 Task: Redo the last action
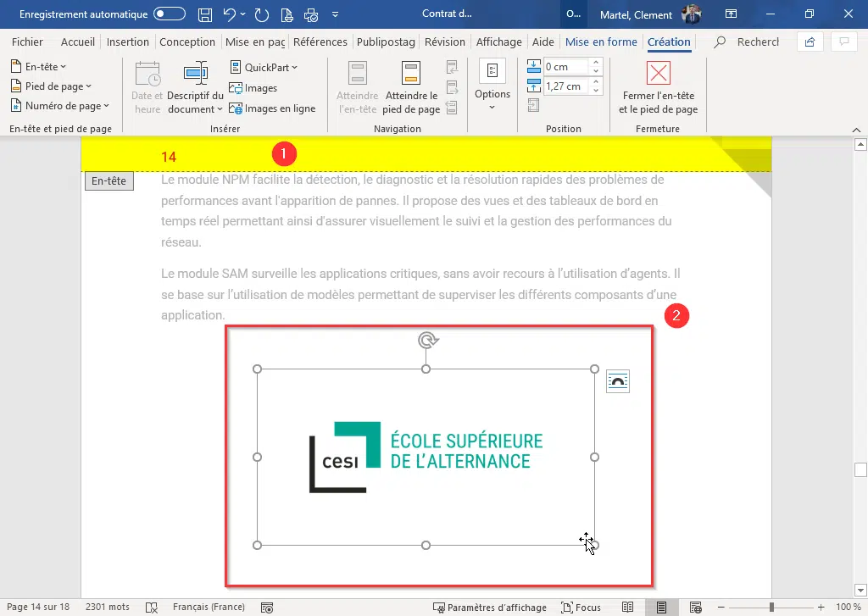pos(261,15)
